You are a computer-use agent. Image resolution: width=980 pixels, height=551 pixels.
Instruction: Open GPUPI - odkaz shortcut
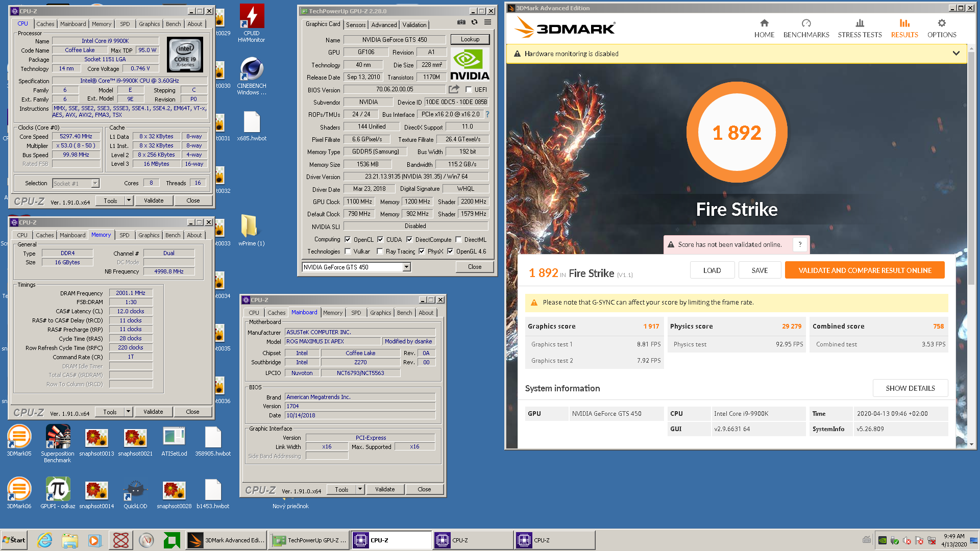click(x=58, y=493)
